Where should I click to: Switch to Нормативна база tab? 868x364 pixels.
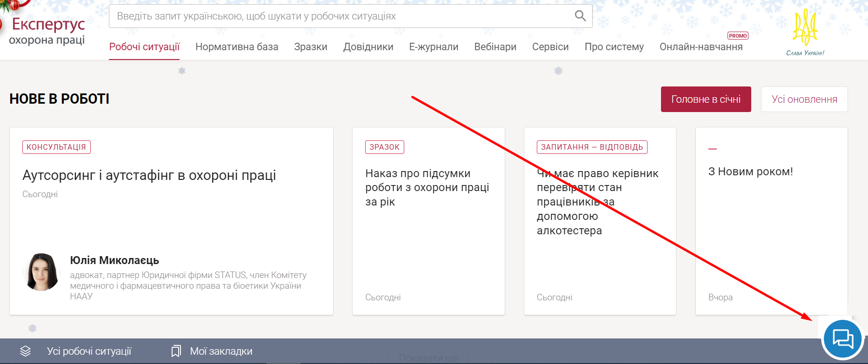[x=237, y=47]
